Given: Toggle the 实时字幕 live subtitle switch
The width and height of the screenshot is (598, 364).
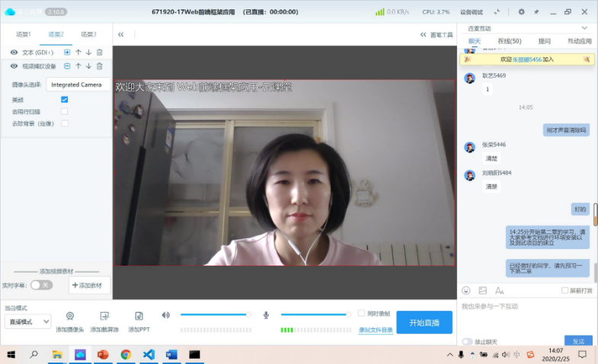Looking at the screenshot, I should (41, 285).
